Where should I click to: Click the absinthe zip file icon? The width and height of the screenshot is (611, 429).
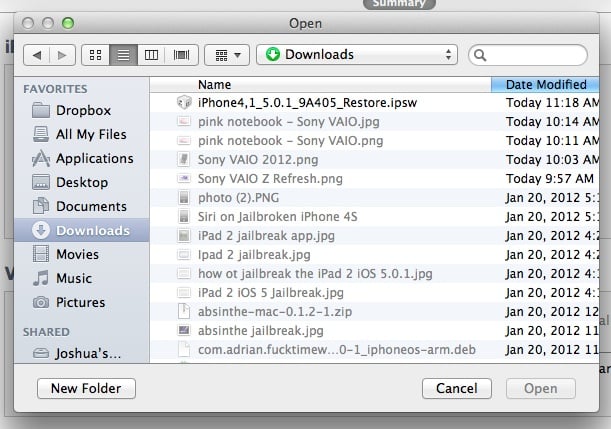click(x=184, y=311)
